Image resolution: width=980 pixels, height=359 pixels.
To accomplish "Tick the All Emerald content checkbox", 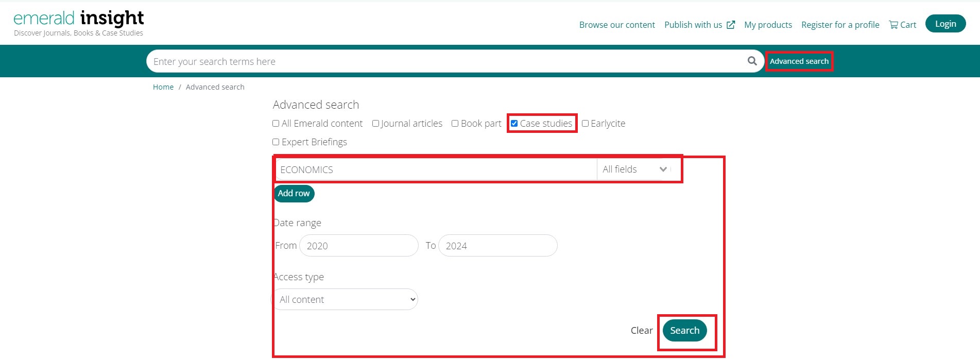I will click(276, 124).
